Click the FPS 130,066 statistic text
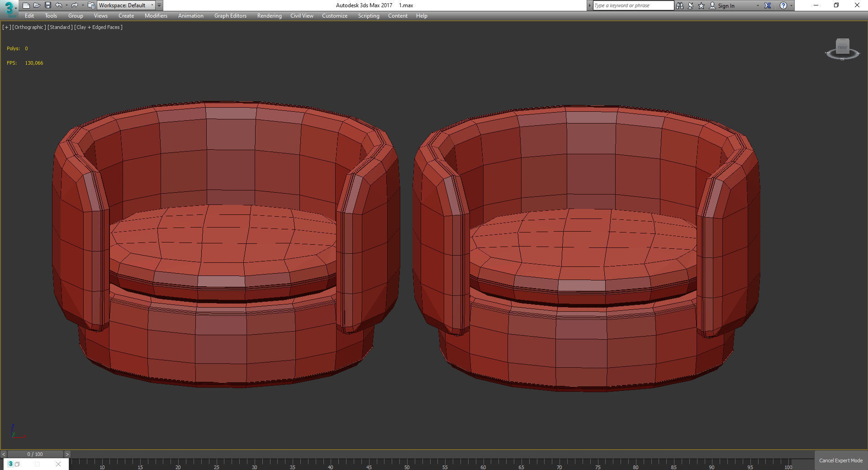Screen dimensions: 868x470 (x=25, y=63)
